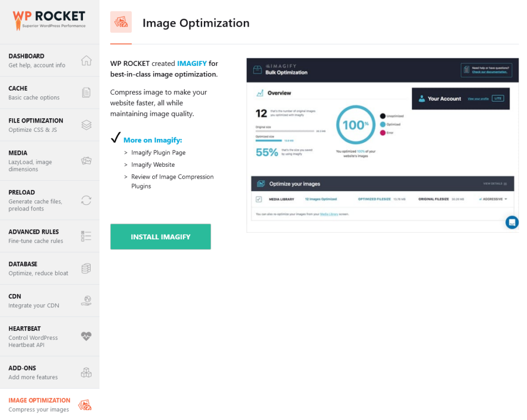The image size is (527, 420).
Task: Click the WP Rocket logo
Action: 49,21
